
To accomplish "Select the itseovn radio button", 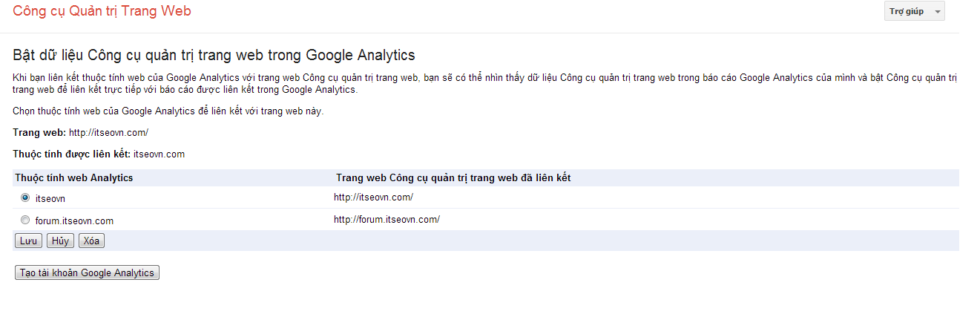I will (x=25, y=197).
